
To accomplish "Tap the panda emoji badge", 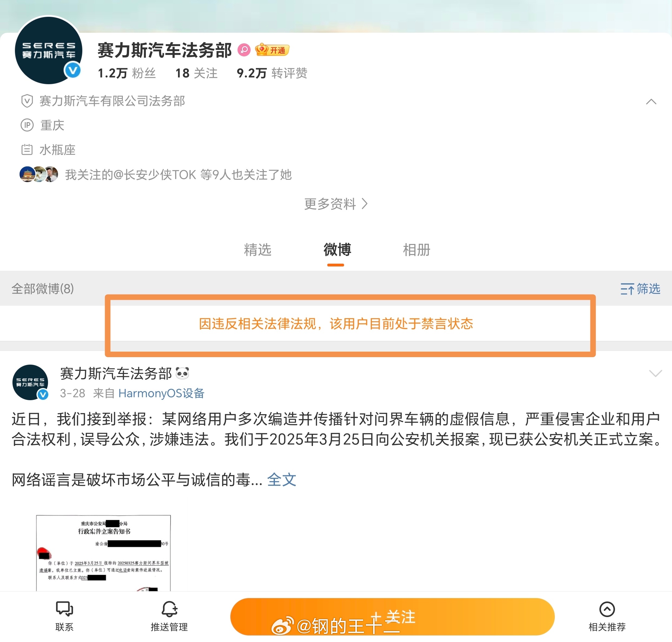I will 182,373.
